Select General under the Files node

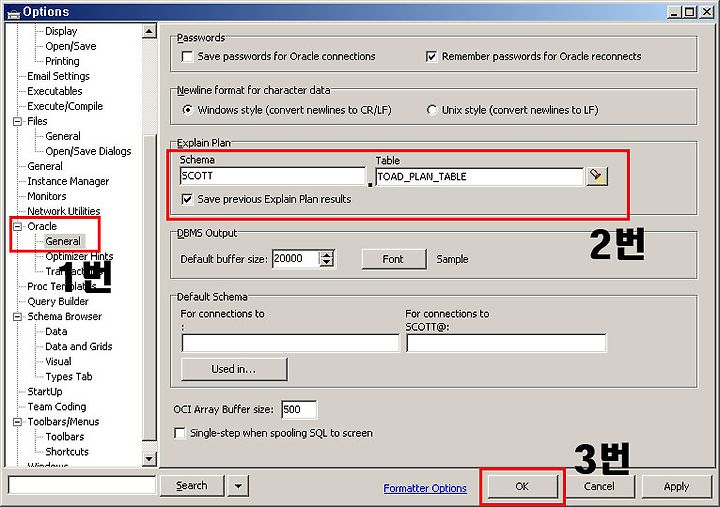(x=63, y=136)
